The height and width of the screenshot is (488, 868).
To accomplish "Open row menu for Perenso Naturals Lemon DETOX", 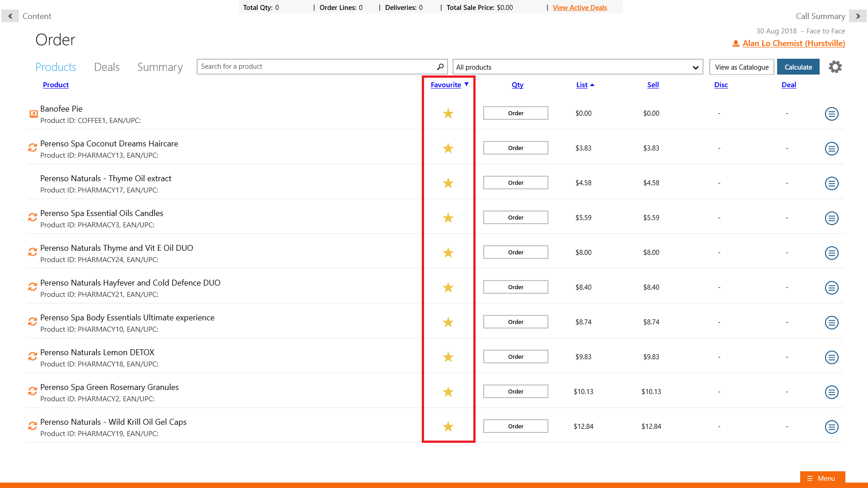I will [831, 357].
